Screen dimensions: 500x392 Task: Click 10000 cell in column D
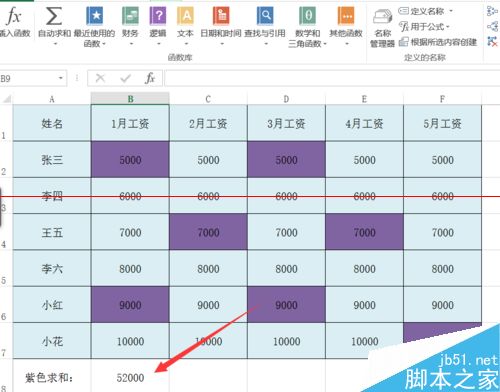click(x=286, y=341)
